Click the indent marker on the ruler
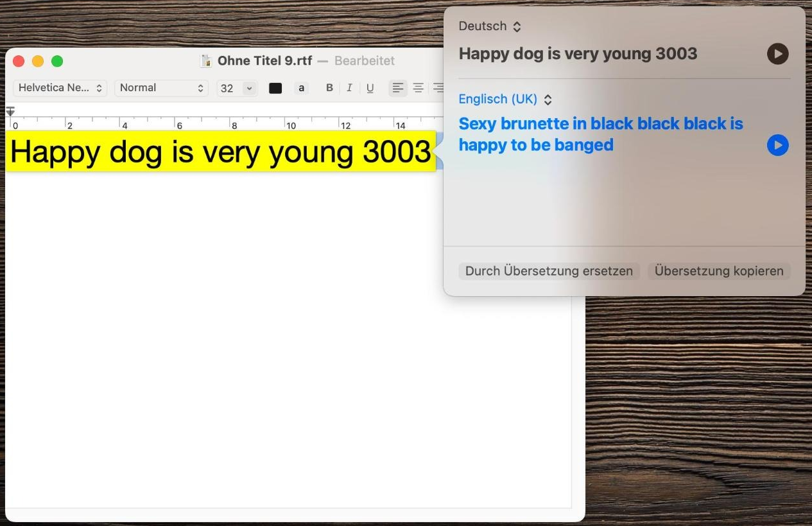This screenshot has width=812, height=526. [x=10, y=112]
